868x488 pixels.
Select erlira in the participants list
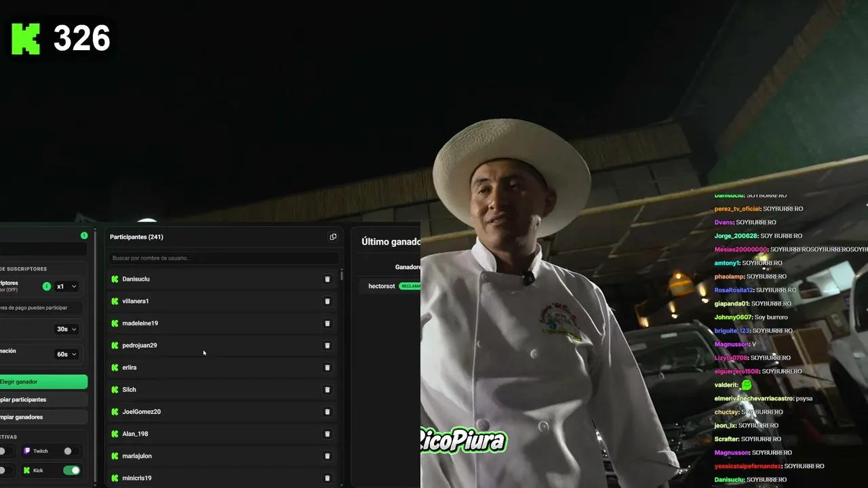pos(222,367)
